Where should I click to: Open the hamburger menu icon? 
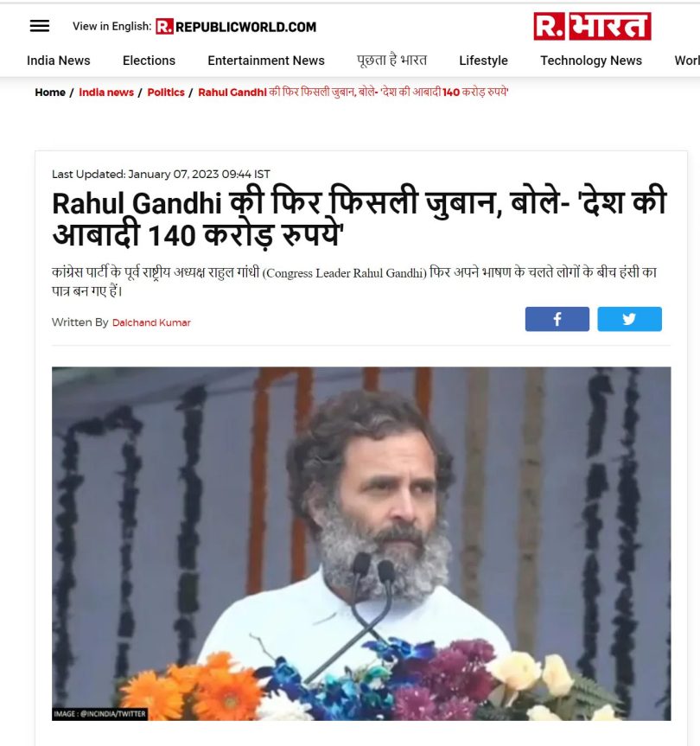tap(40, 26)
